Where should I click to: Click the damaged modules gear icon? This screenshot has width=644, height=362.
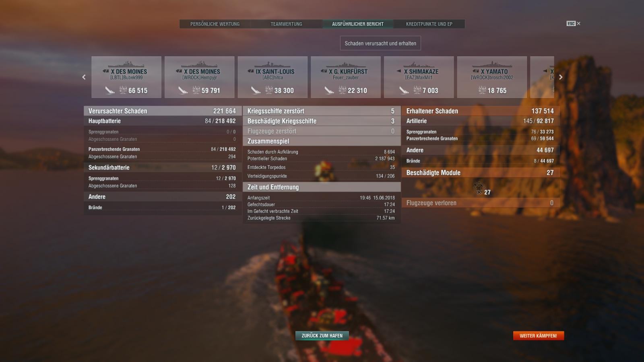click(478, 188)
